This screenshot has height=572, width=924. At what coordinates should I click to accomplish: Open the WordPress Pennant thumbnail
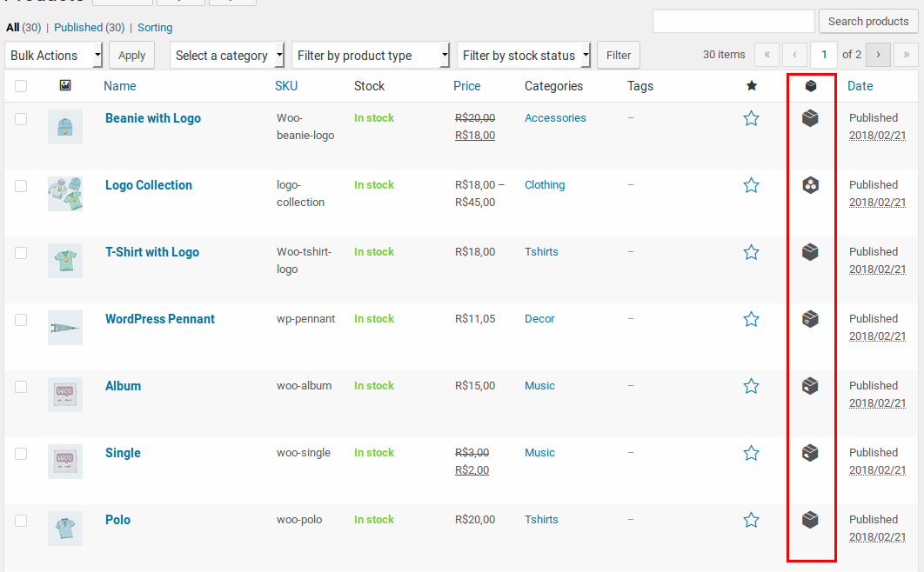[x=65, y=328]
